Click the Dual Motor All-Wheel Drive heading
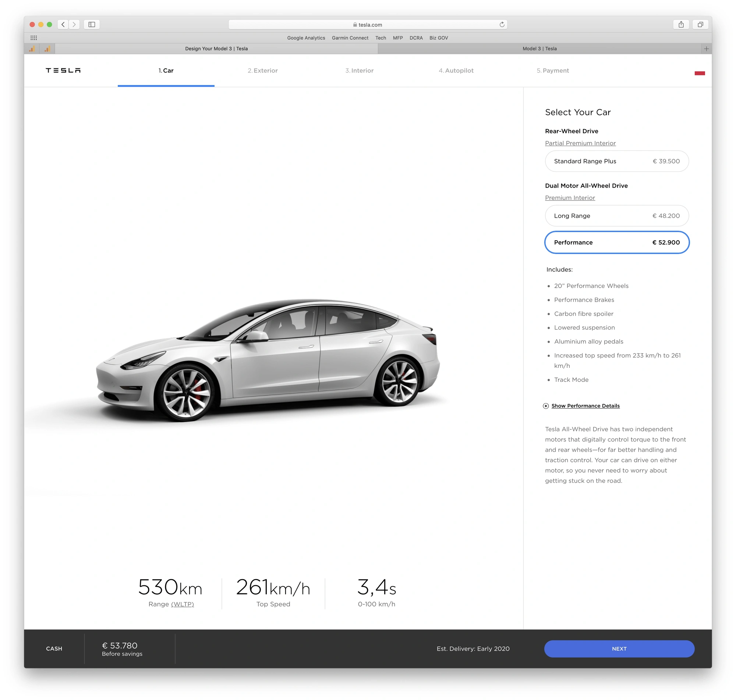 (586, 186)
